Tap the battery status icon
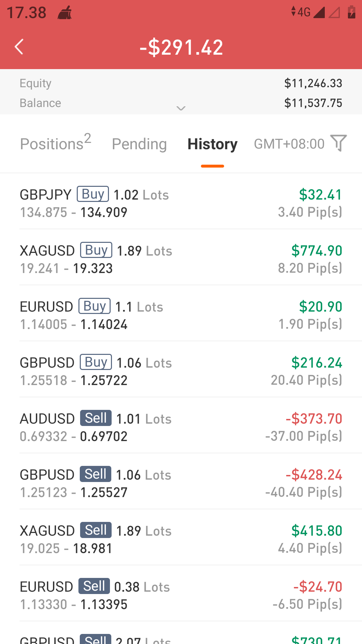Screen dimensions: 362x644 [351, 12]
